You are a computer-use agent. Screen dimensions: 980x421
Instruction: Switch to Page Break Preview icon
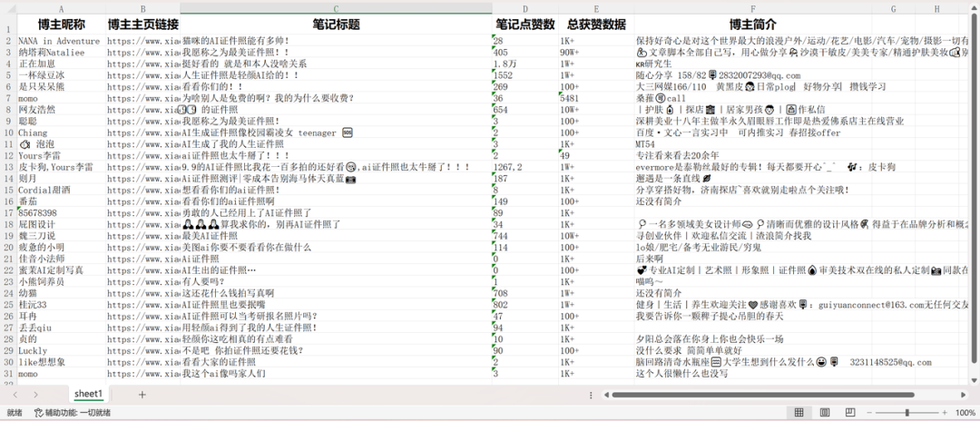click(850, 413)
